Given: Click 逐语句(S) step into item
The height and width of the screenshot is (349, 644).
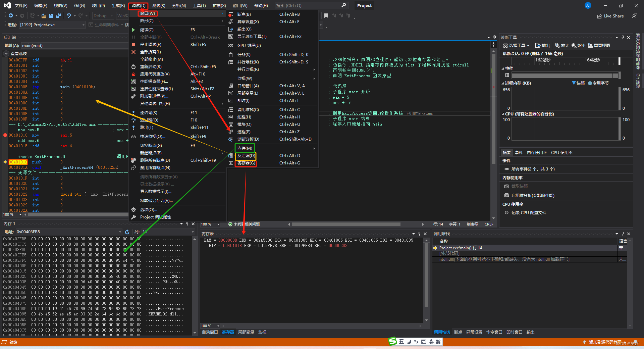Looking at the screenshot, I should coord(177,113).
